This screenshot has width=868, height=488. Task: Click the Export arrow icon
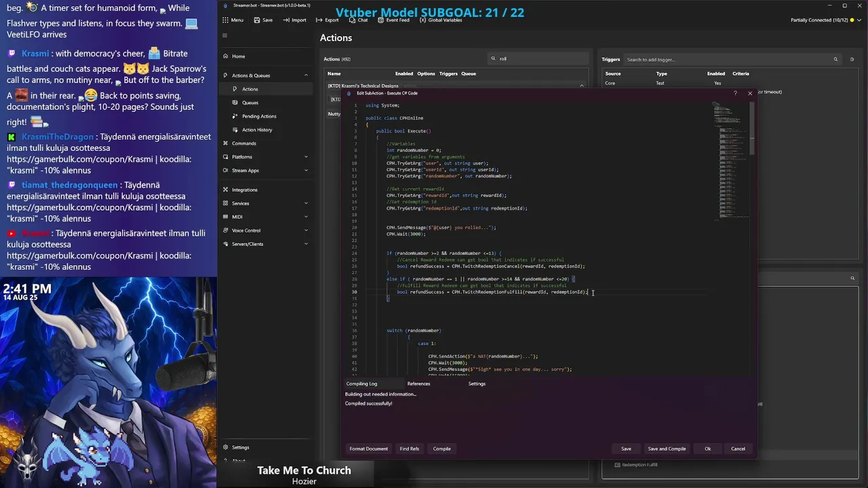pyautogui.click(x=319, y=20)
